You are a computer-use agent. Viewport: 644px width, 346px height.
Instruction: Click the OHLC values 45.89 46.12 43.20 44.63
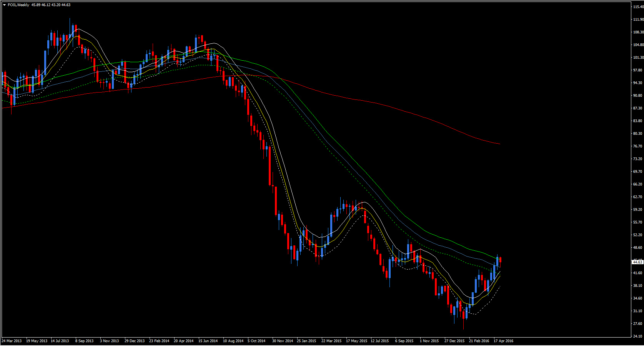tap(51, 5)
